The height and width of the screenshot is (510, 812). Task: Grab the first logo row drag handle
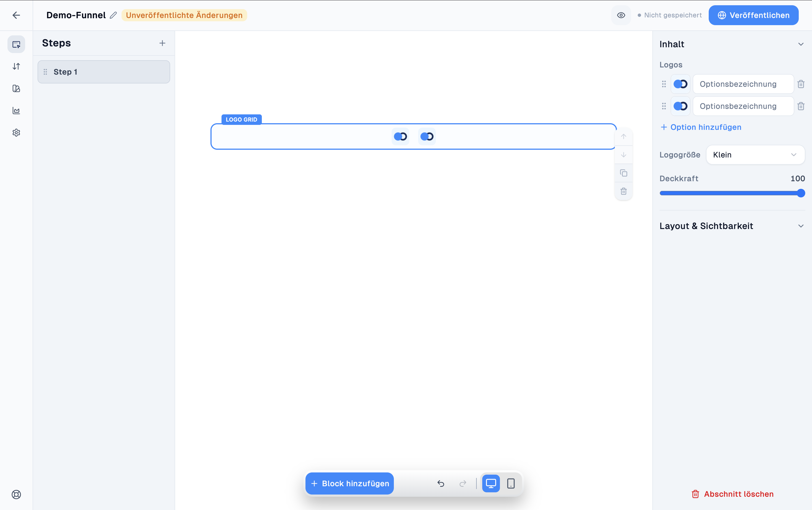tap(664, 84)
